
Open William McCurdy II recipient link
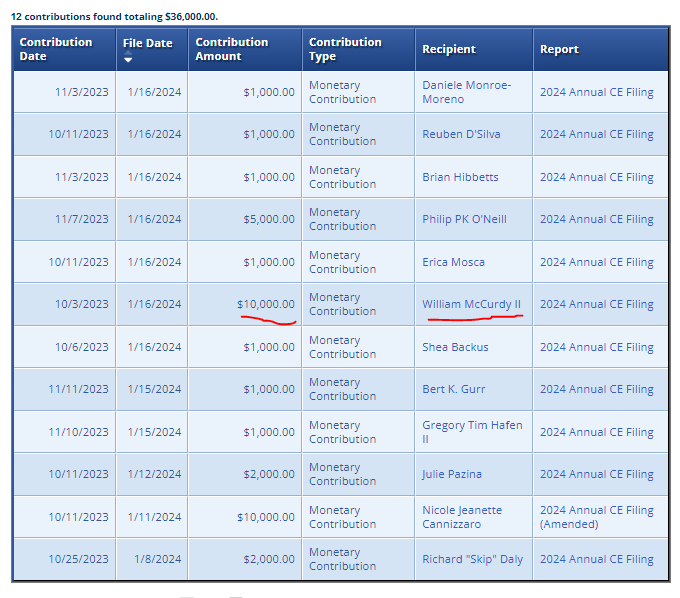pyautogui.click(x=471, y=304)
